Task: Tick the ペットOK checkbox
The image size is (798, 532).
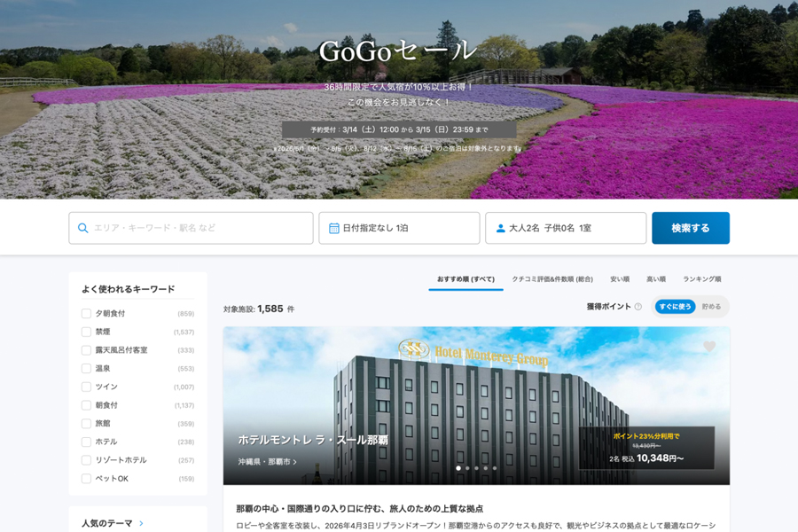Action: point(86,479)
